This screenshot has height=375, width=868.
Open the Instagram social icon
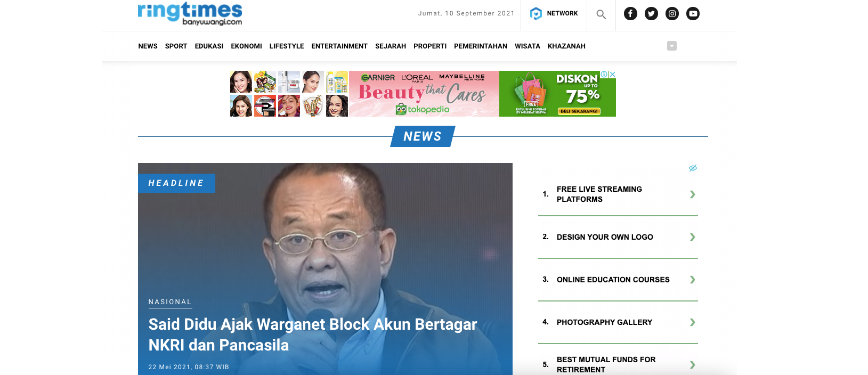[x=672, y=14]
